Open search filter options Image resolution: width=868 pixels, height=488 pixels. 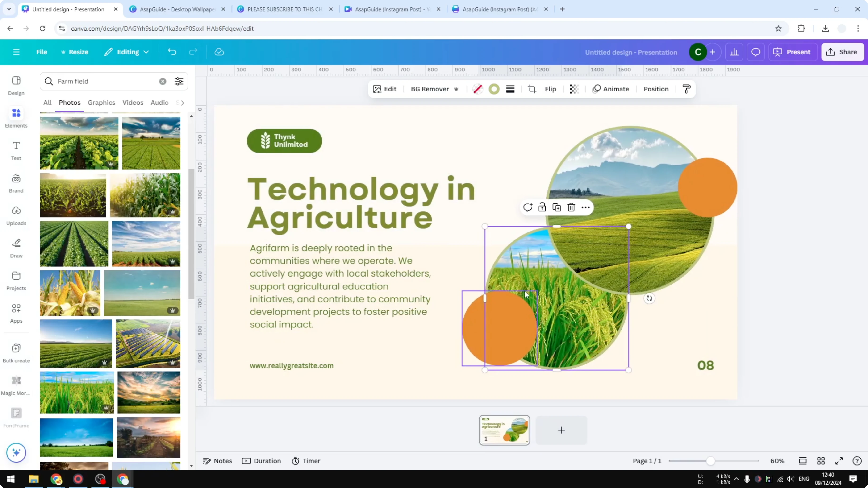coord(179,81)
